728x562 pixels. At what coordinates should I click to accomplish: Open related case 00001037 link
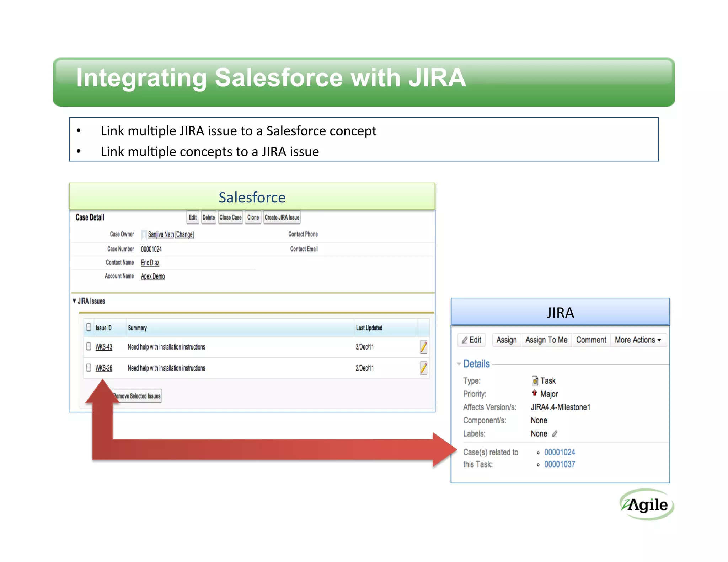(560, 464)
